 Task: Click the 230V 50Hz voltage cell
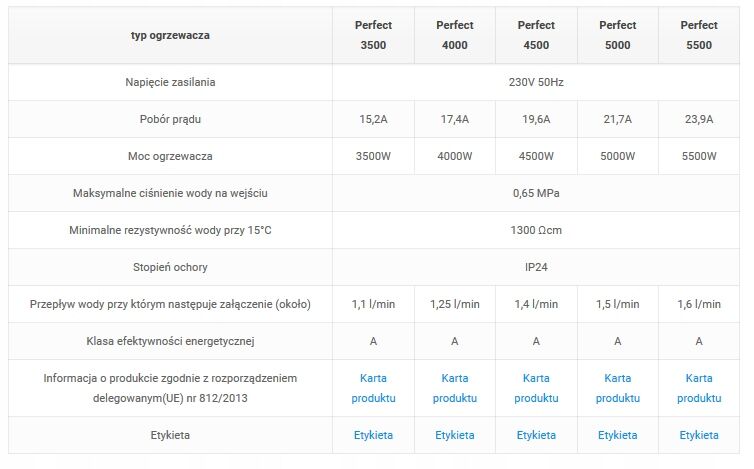[536, 82]
